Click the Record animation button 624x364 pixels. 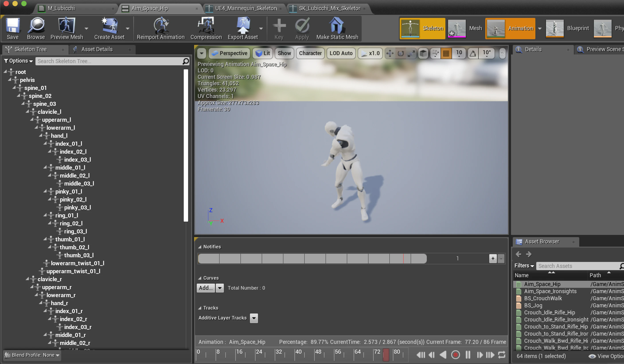(455, 355)
